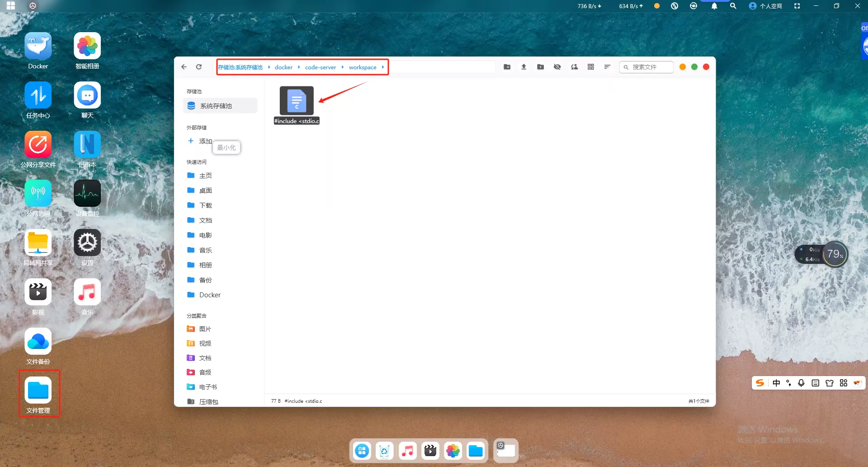Screen dimensions: 868x467
Task: Open the sort order options
Action: pos(607,67)
